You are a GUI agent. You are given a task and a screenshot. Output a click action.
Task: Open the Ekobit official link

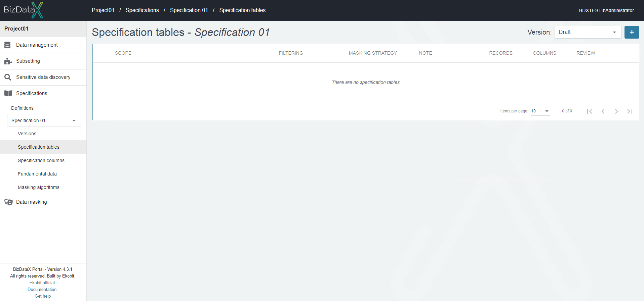pos(42,283)
